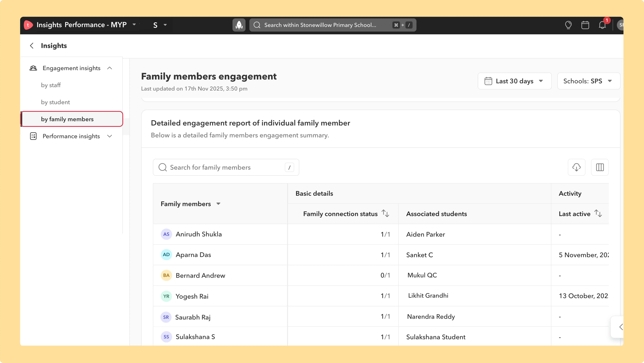Click Saurabh Raj's SR avatar
Viewport: 644px width, 363px height.
coord(166,317)
